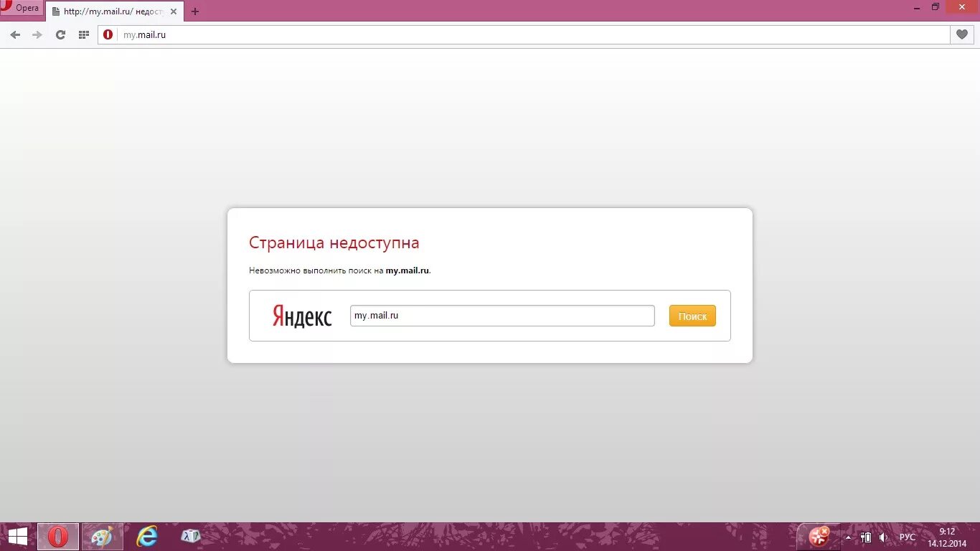
Task: Switch to Opera on the taskbar
Action: pos(58,537)
